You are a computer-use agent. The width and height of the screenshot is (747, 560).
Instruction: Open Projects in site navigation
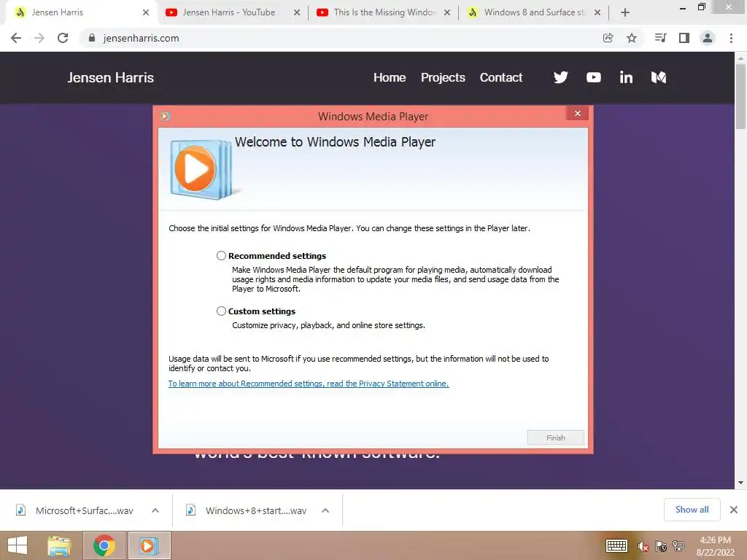click(x=443, y=77)
